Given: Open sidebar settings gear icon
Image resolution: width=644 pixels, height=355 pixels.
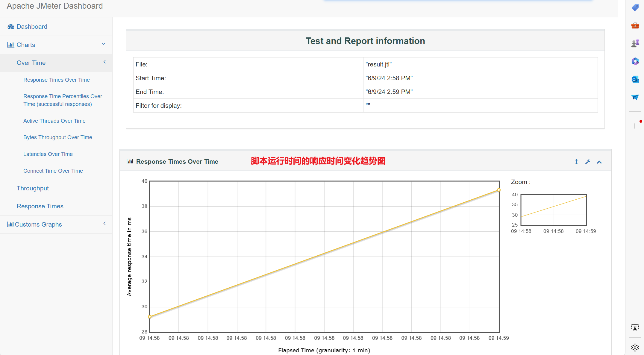Looking at the screenshot, I should (x=635, y=348).
